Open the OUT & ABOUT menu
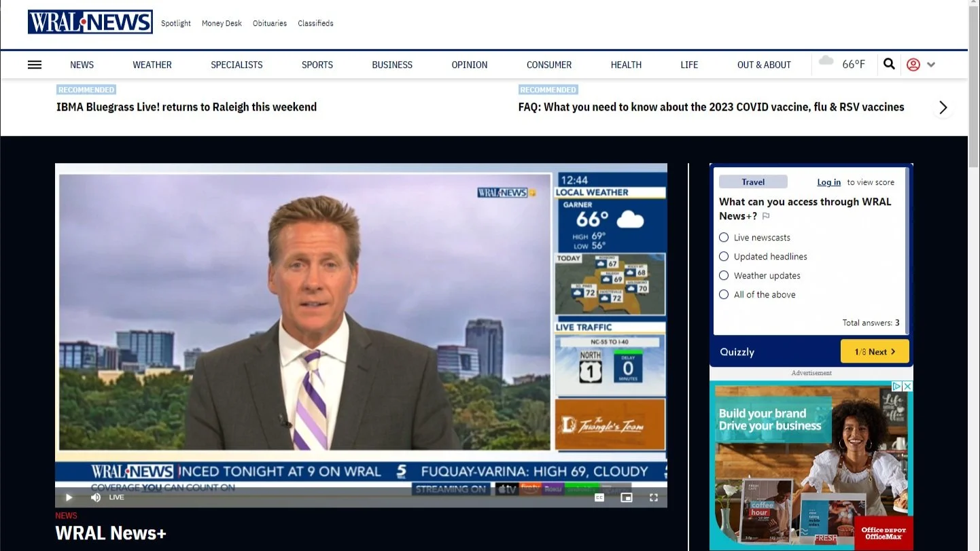980x551 pixels. click(x=764, y=65)
